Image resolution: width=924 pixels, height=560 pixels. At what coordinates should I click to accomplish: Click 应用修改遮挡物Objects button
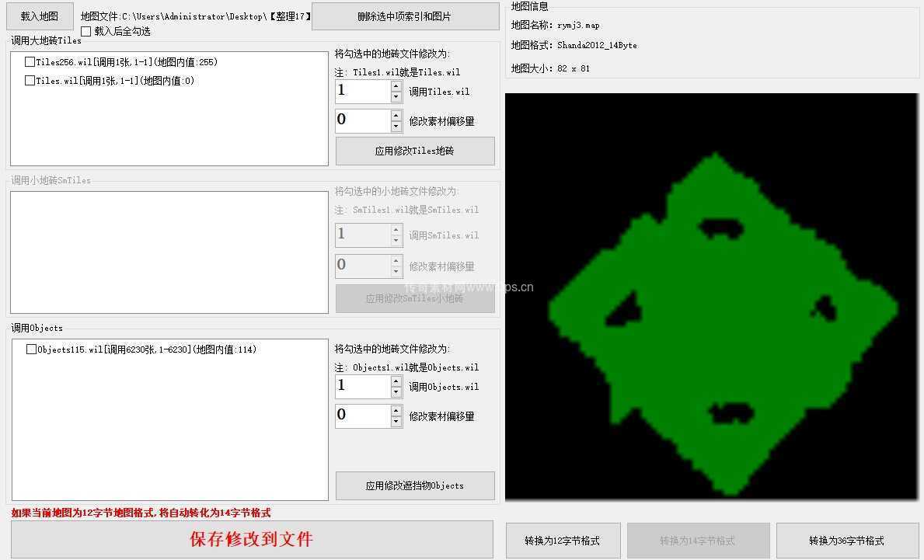(414, 485)
